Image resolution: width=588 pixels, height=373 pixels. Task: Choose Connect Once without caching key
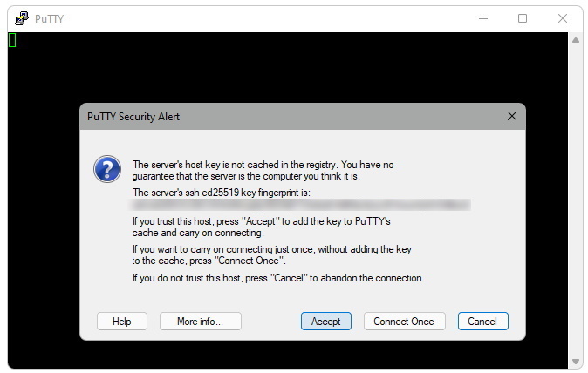tap(404, 322)
